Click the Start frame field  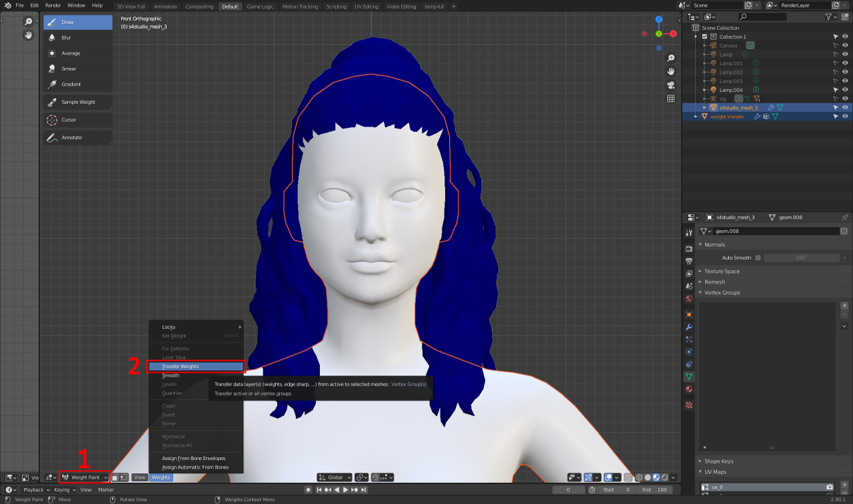pos(616,490)
